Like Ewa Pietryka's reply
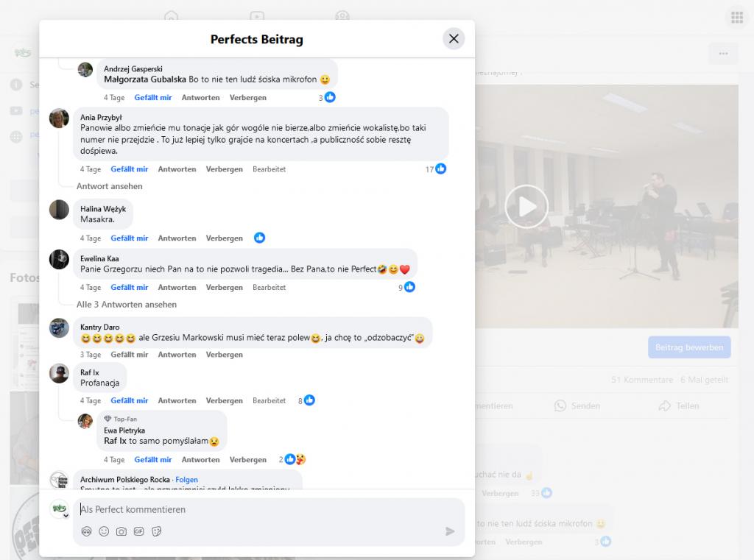This screenshot has height=560, width=754. point(153,460)
